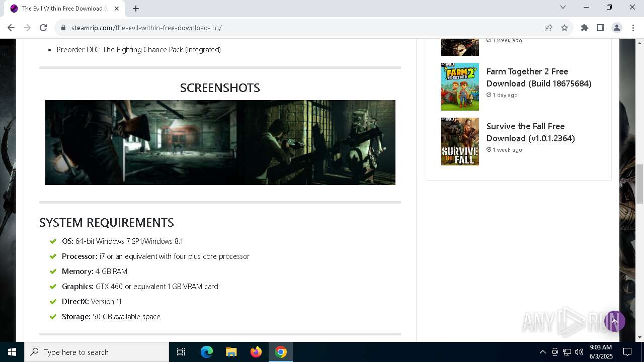
Task: Click the Preorder DLC Fighting Chance Pack text
Action: [x=139, y=50]
